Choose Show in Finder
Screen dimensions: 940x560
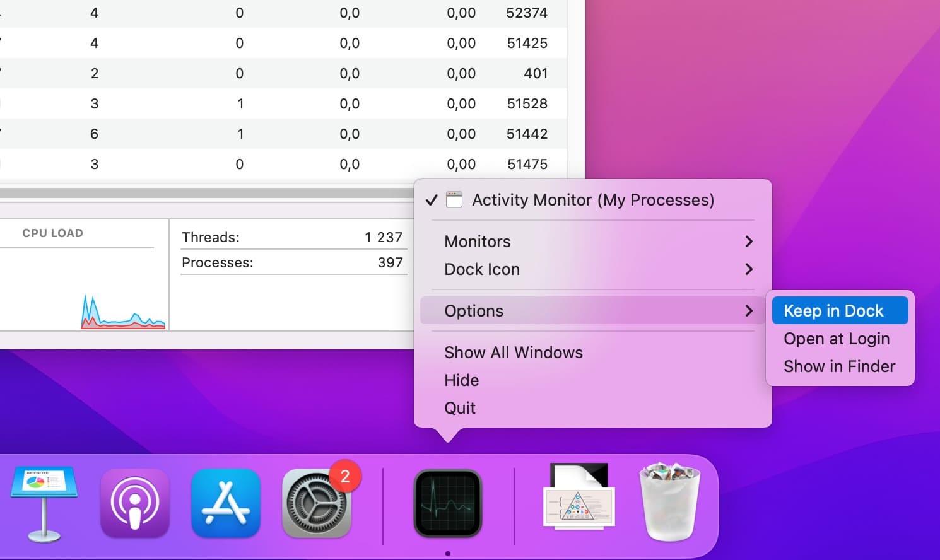coord(840,366)
